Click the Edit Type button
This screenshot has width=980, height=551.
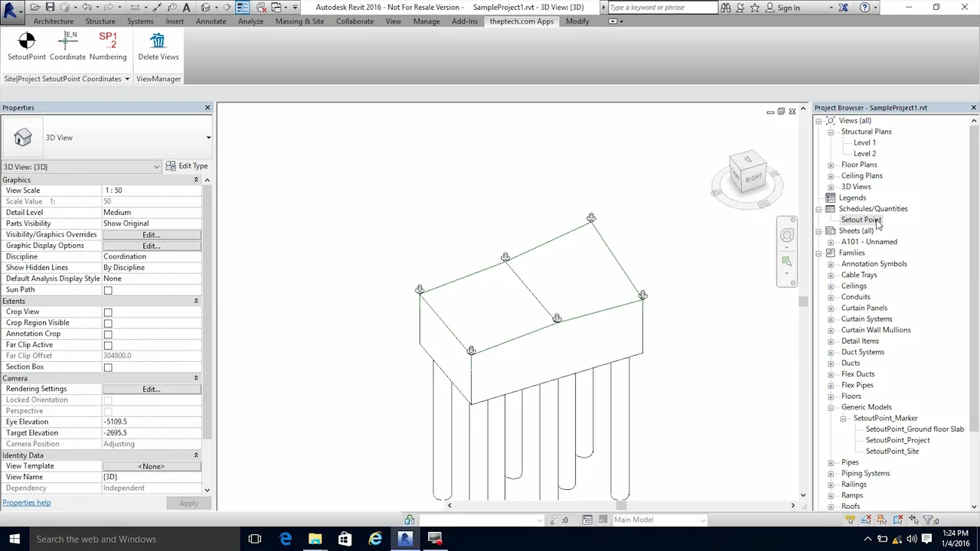[187, 166]
